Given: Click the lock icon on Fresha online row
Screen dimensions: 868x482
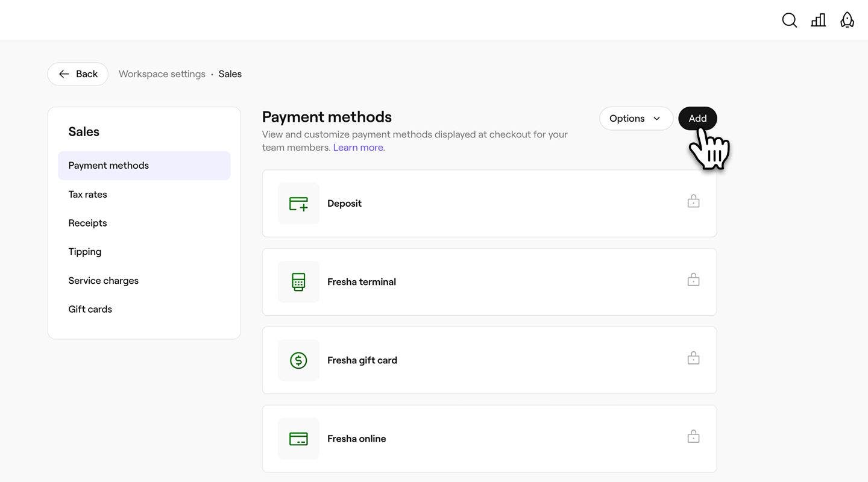Looking at the screenshot, I should (x=694, y=436).
